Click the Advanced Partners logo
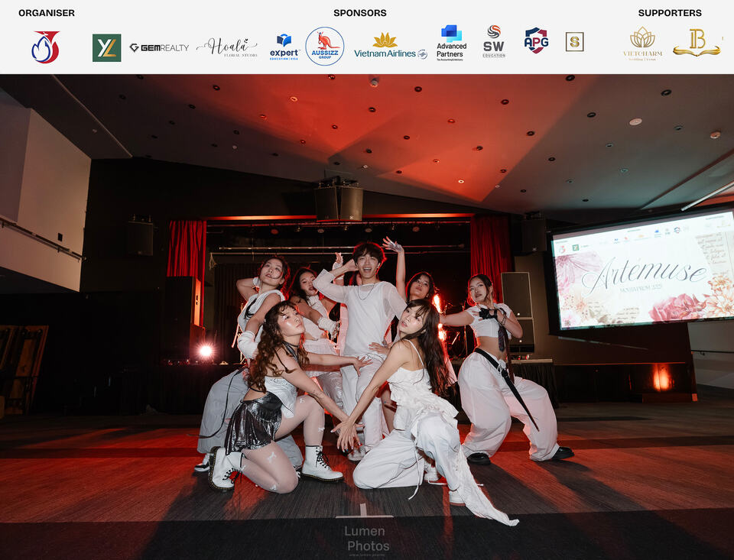The image size is (734, 560). point(451,43)
